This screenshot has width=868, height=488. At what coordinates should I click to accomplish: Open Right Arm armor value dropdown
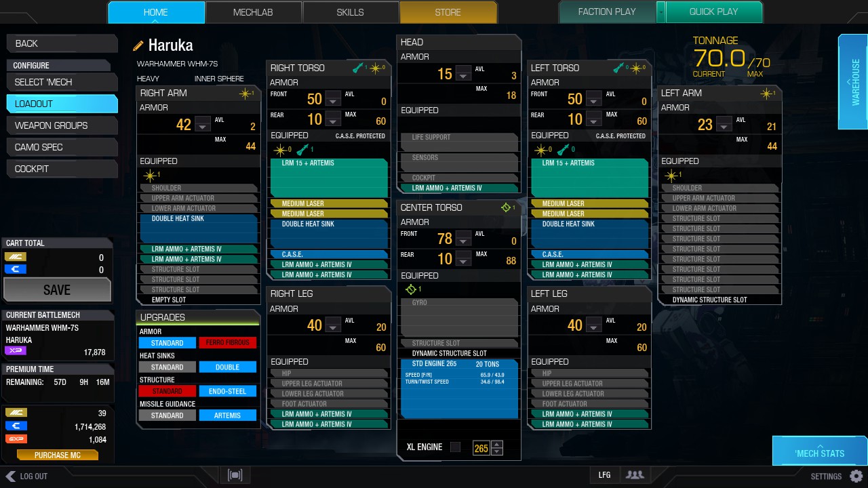point(202,125)
